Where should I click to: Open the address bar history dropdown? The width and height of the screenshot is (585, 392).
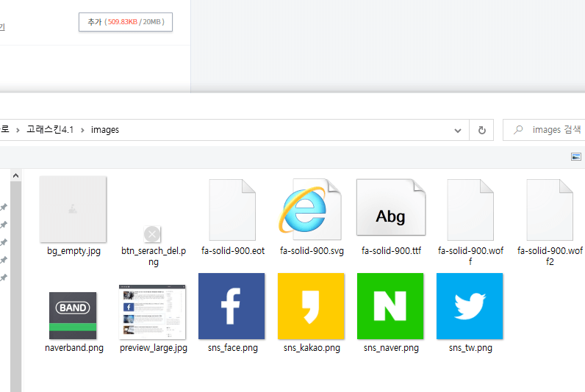point(458,131)
